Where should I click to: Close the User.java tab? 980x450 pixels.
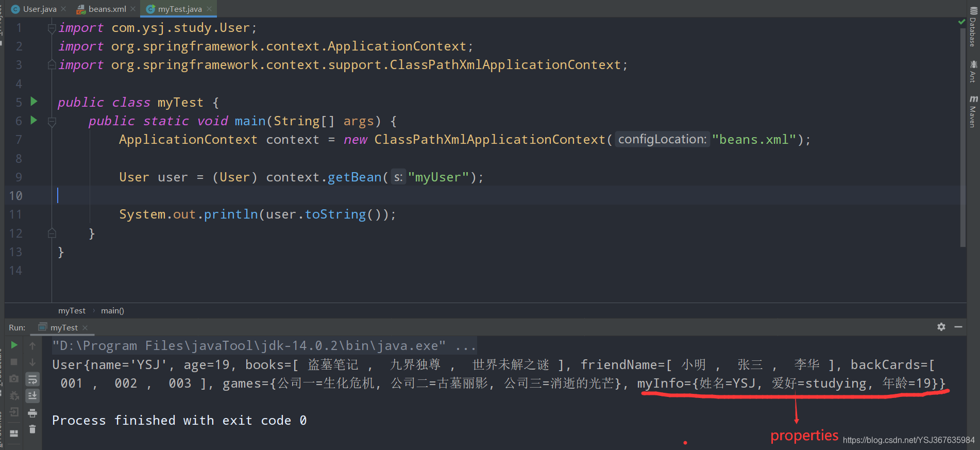click(63, 9)
